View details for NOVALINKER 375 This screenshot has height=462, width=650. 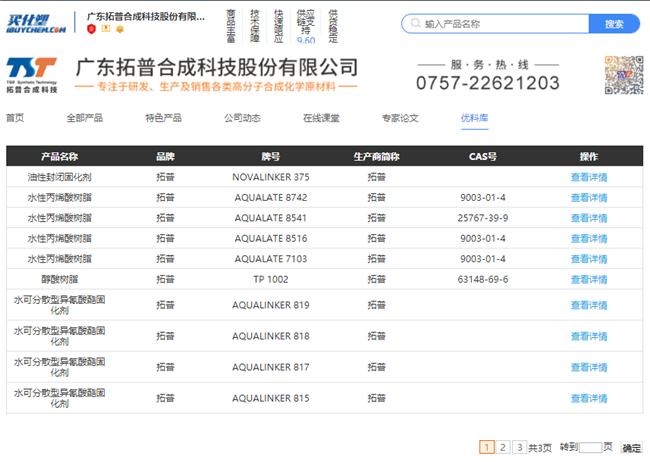click(588, 177)
